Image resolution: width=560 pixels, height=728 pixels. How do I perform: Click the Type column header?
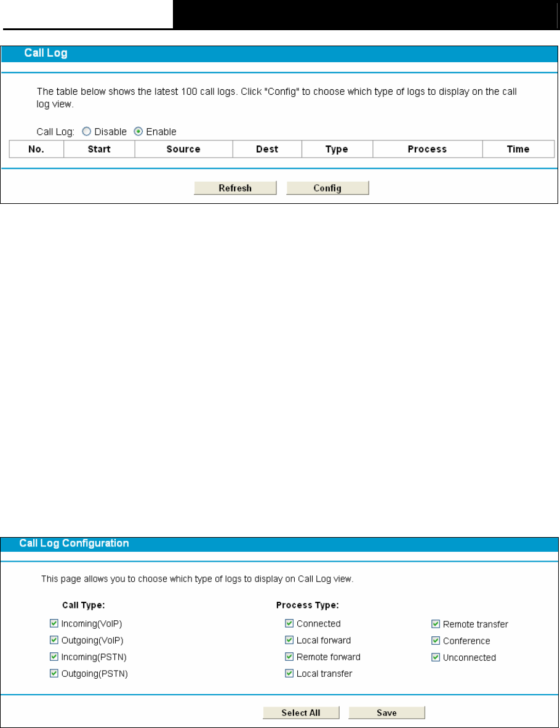(337, 149)
